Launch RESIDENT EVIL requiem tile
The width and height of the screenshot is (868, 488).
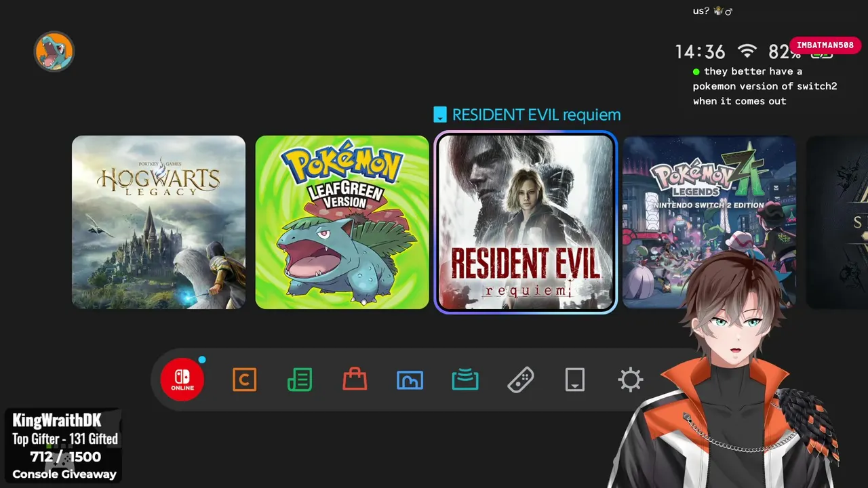coord(526,222)
